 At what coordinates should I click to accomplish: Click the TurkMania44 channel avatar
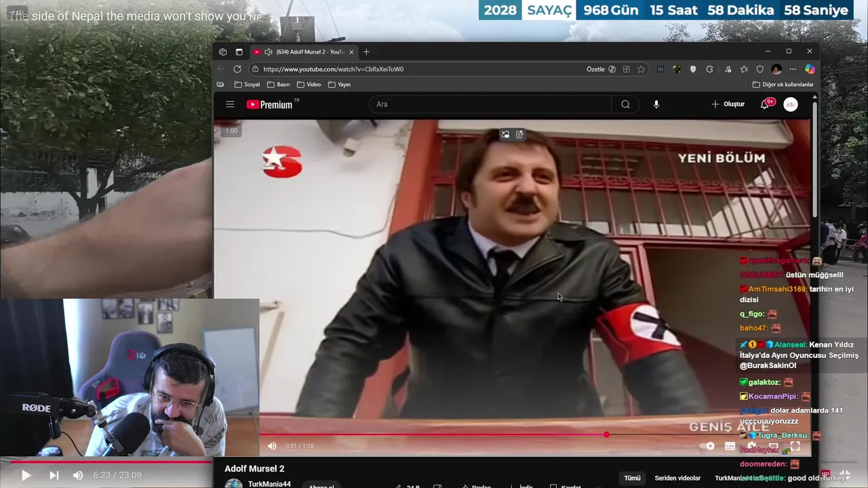(x=233, y=483)
